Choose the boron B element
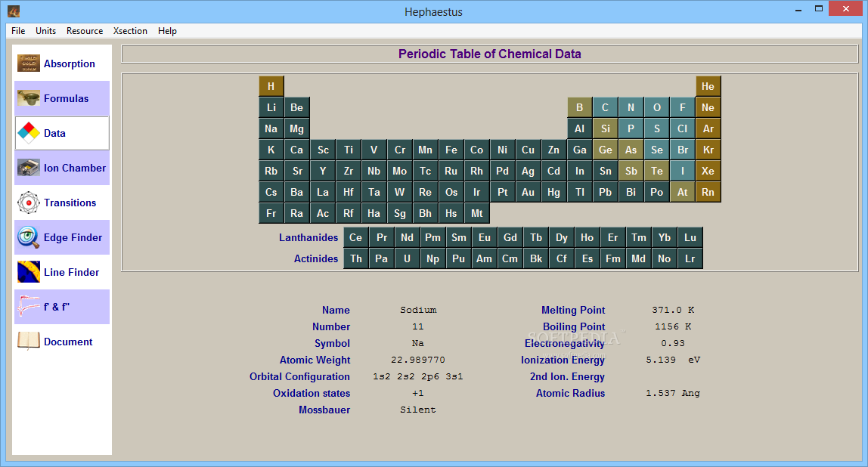The image size is (868, 467). click(x=580, y=107)
